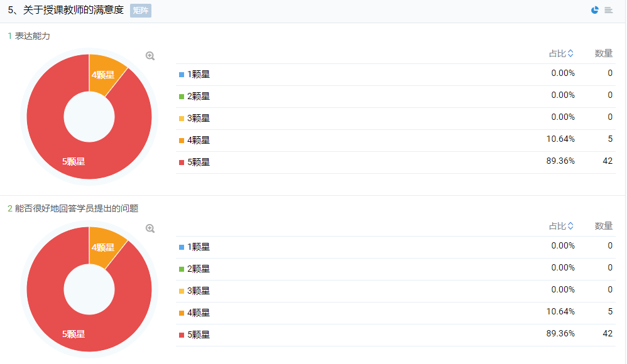627x364 pixels.
Task: Click orange 4颗星 legend swatch in 表达能力
Action: (x=182, y=141)
